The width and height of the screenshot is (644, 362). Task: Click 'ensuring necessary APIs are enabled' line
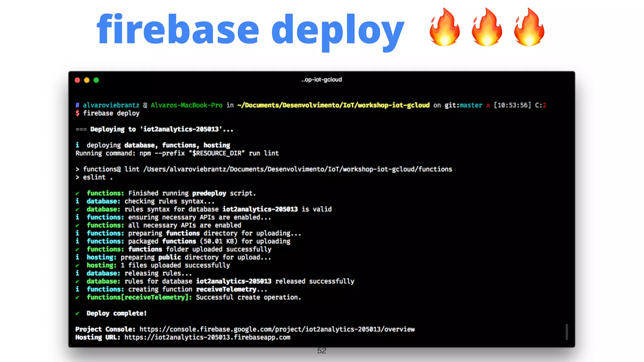(x=173, y=217)
